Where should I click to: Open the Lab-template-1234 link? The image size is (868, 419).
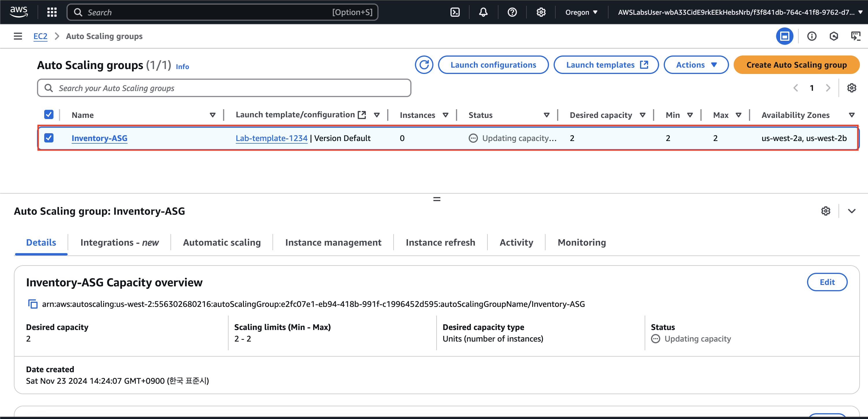pos(271,138)
